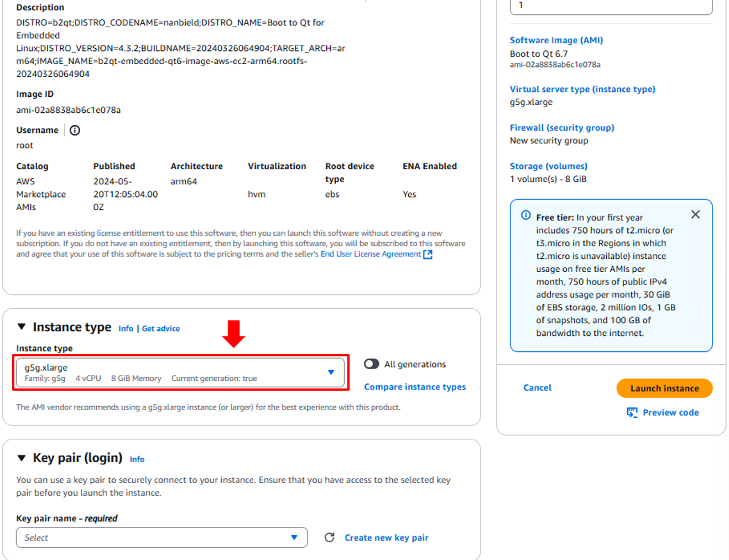729x560 pixels.
Task: Click the Username info icon
Action: pyautogui.click(x=75, y=130)
